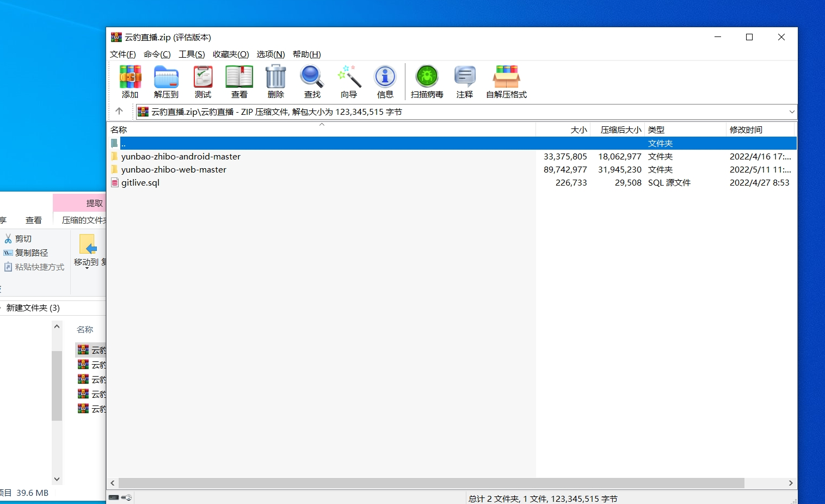The image size is (825, 504).
Task: Click Paste Shortcut (粘贴快捷方式) in Explorer
Action: (34, 267)
